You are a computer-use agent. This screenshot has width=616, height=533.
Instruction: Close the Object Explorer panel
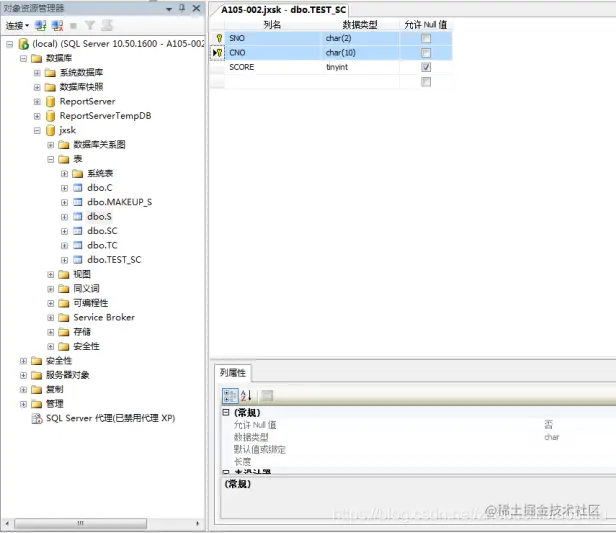pyautogui.click(x=196, y=8)
